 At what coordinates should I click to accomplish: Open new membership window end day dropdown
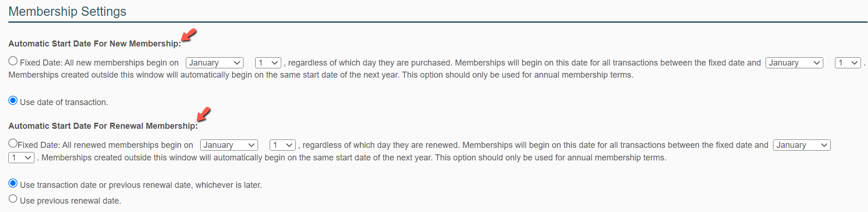tap(848, 63)
